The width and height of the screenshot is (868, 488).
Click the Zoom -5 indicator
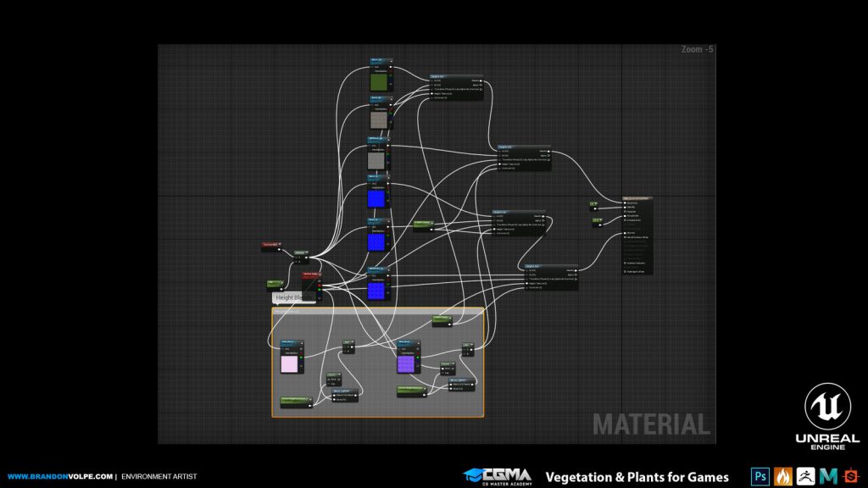697,50
